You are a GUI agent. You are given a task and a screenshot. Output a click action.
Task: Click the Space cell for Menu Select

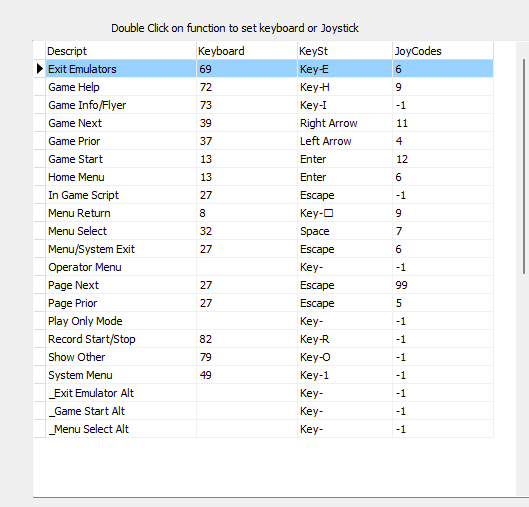(x=345, y=231)
